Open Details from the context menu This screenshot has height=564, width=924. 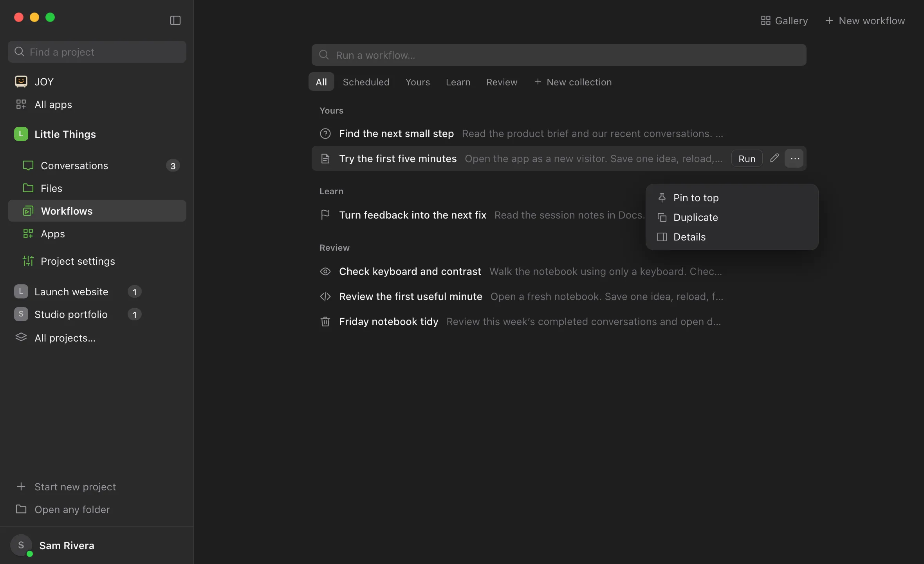coord(732,237)
